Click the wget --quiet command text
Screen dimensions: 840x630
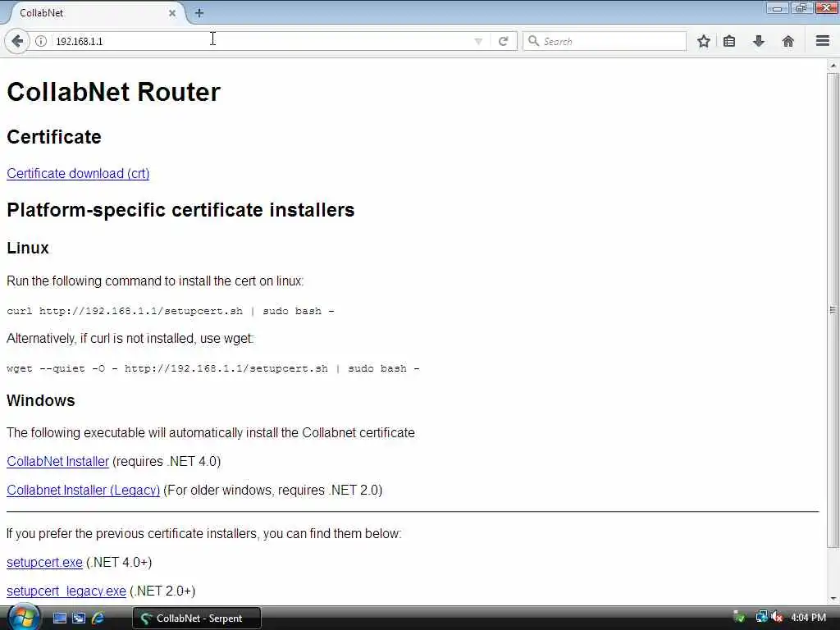coord(213,368)
